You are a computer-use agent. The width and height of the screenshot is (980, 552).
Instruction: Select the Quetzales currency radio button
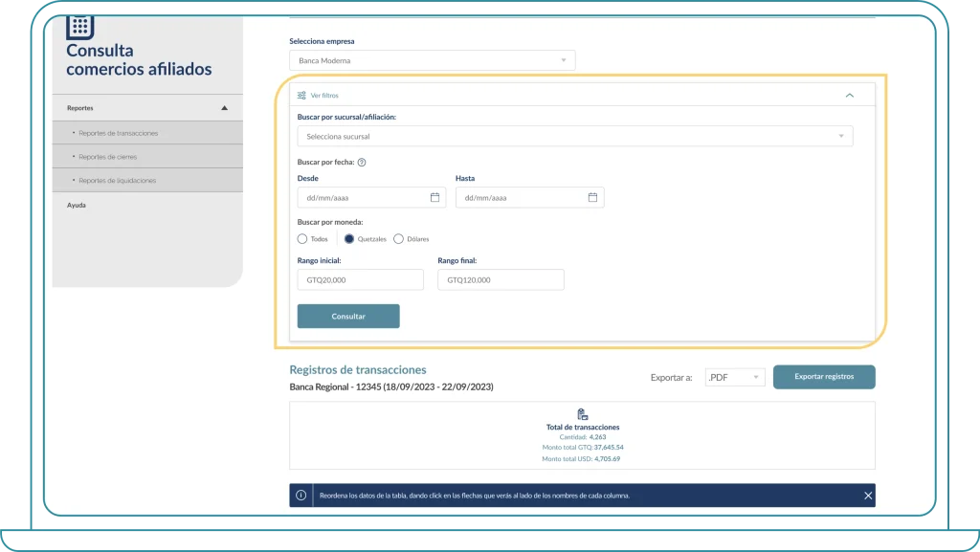point(349,239)
